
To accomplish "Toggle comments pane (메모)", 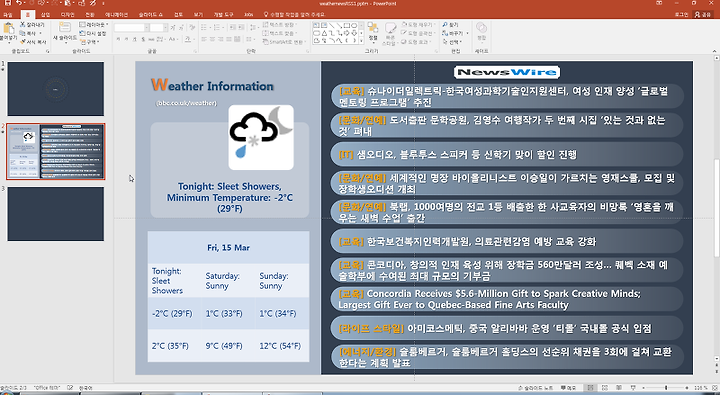I will tap(568, 388).
